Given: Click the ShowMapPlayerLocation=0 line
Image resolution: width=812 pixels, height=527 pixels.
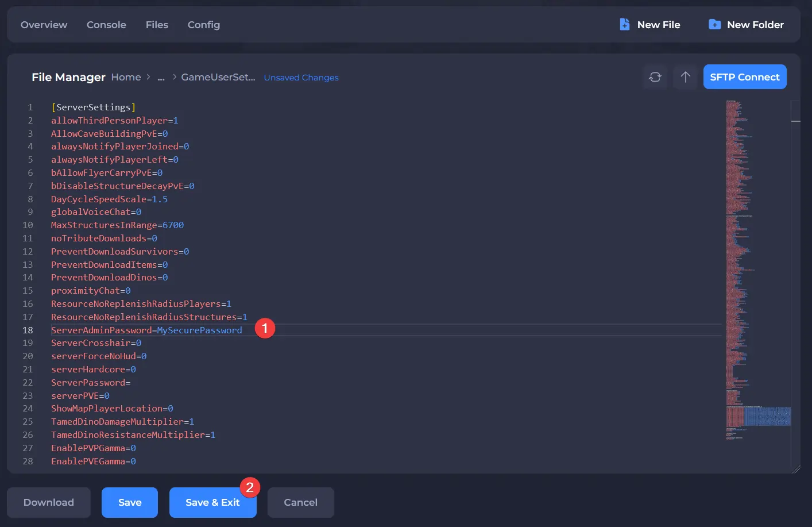Looking at the screenshot, I should 112,409.
